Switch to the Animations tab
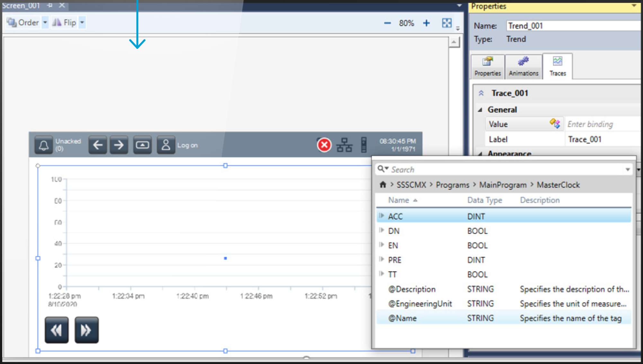This screenshot has width=643, height=364. point(523,66)
